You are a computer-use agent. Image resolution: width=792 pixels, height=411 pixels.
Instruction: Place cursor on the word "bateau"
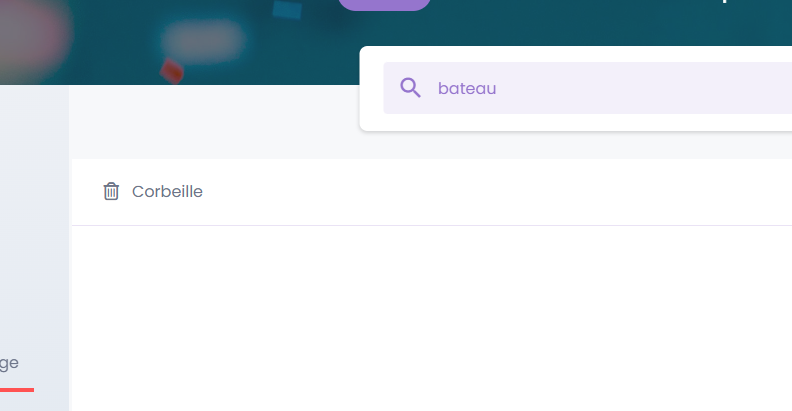(467, 88)
